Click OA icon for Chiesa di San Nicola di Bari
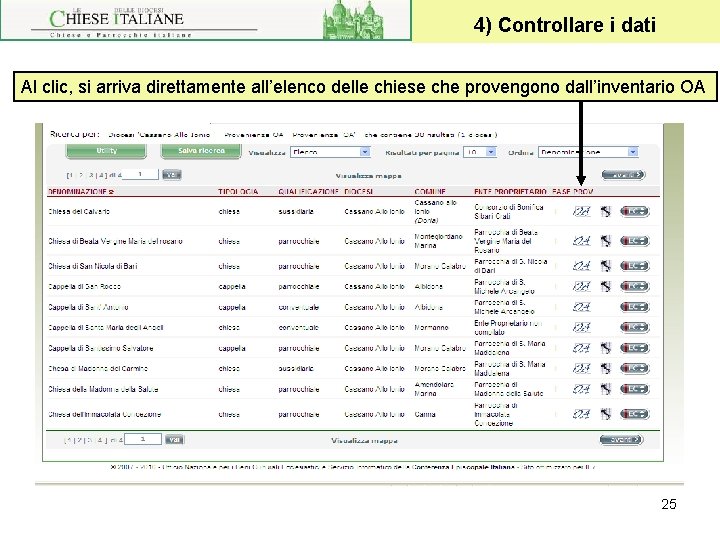The image size is (720, 540). click(581, 266)
